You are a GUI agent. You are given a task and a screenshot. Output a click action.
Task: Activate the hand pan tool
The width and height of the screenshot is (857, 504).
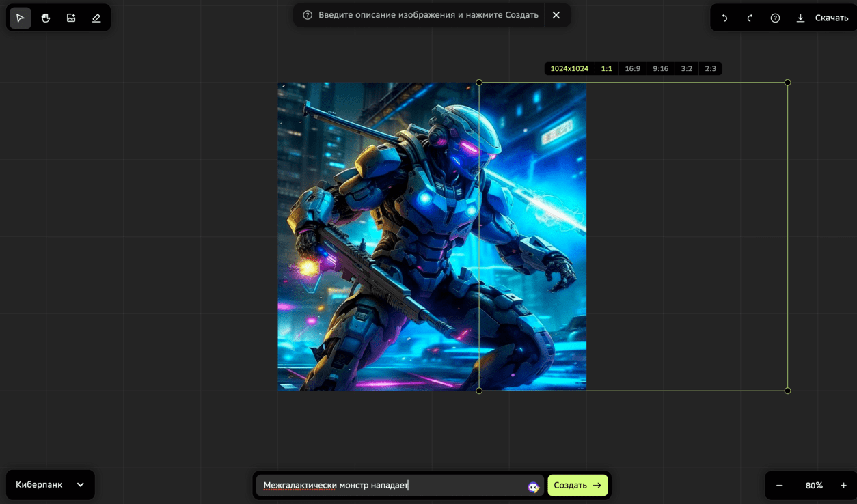click(x=46, y=18)
